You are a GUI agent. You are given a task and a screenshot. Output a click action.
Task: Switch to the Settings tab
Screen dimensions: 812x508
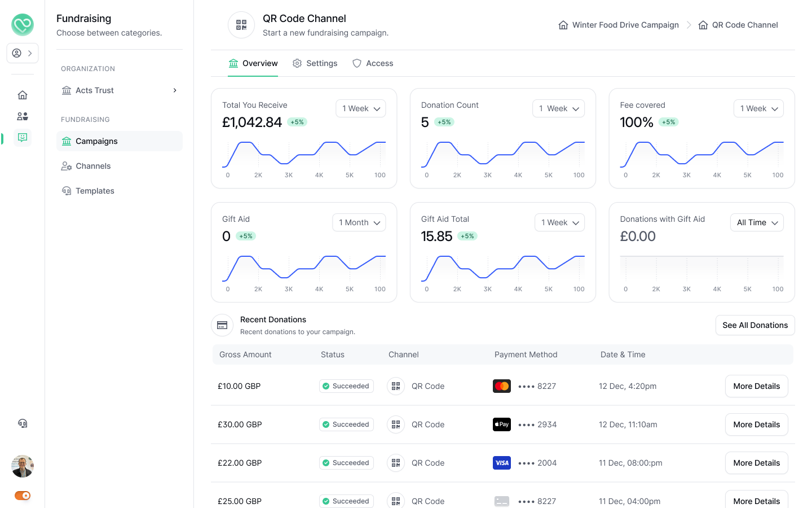[x=315, y=63]
